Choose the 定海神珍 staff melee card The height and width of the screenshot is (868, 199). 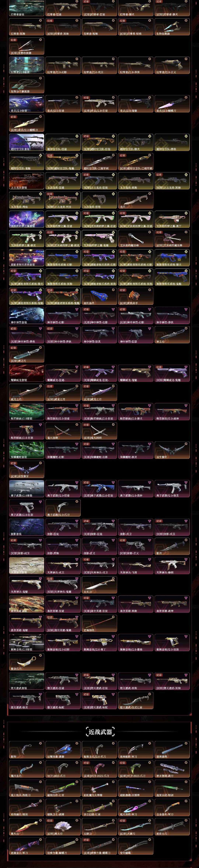coord(99,623)
